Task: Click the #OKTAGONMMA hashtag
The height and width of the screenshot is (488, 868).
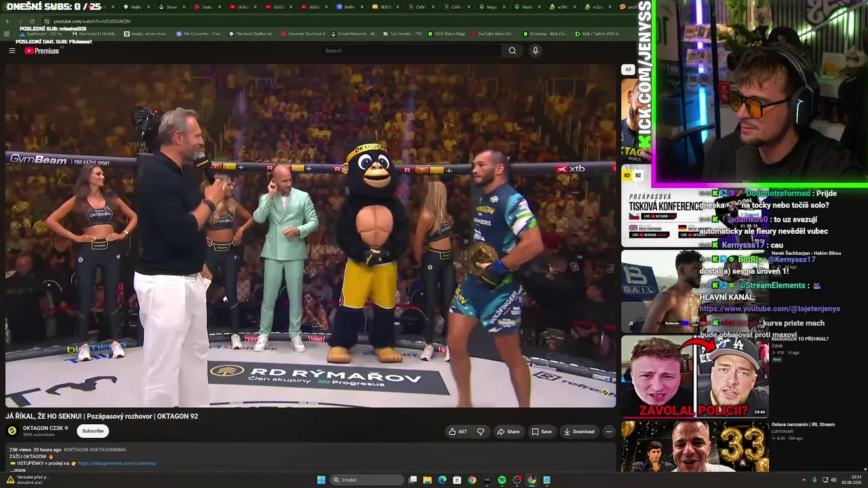Action: click(108, 449)
